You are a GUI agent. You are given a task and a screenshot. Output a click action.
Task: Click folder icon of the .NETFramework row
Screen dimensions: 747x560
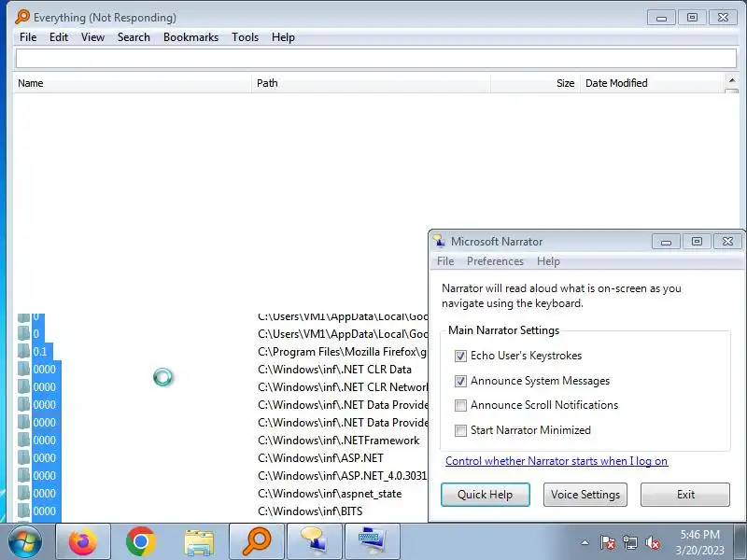tap(24, 440)
